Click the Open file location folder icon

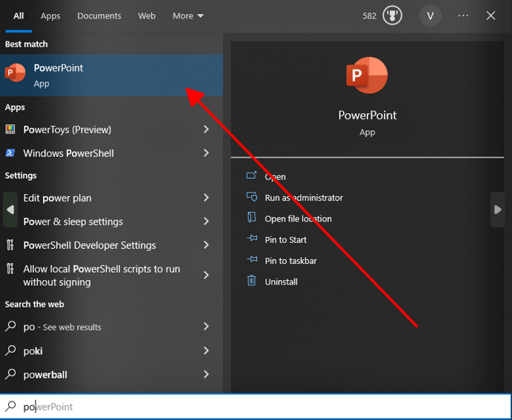pyautogui.click(x=251, y=219)
